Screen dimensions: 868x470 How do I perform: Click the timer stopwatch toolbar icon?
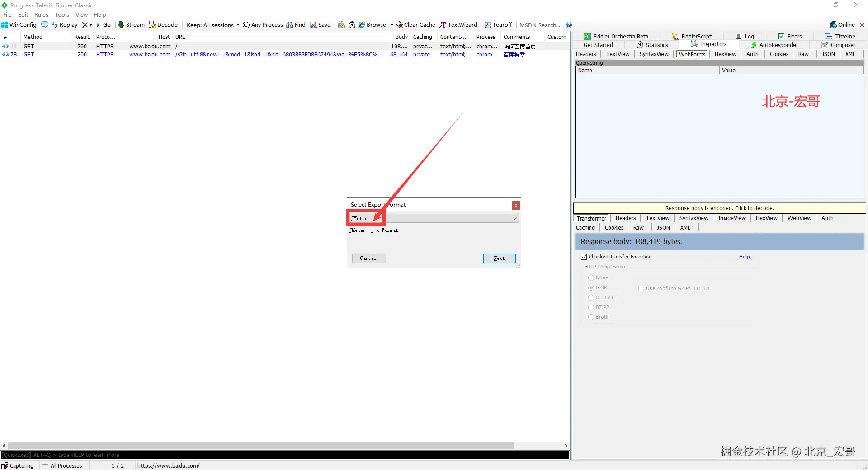pyautogui.click(x=352, y=25)
